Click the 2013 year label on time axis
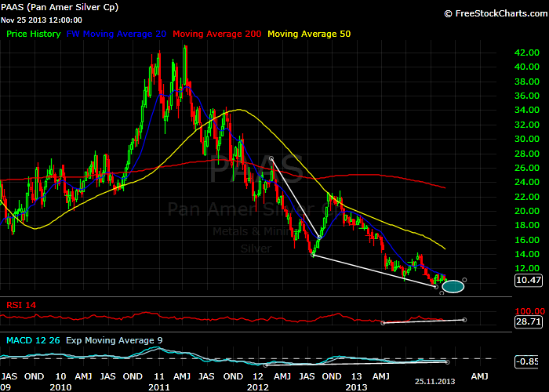 (356, 387)
